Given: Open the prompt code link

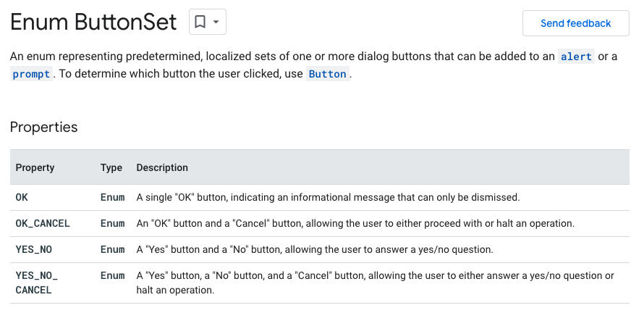Looking at the screenshot, I should click(31, 74).
